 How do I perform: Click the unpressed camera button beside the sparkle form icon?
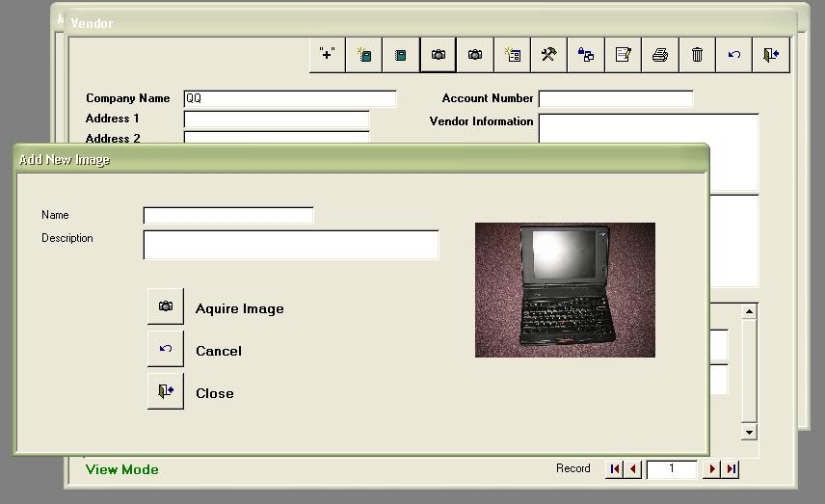tap(475, 55)
